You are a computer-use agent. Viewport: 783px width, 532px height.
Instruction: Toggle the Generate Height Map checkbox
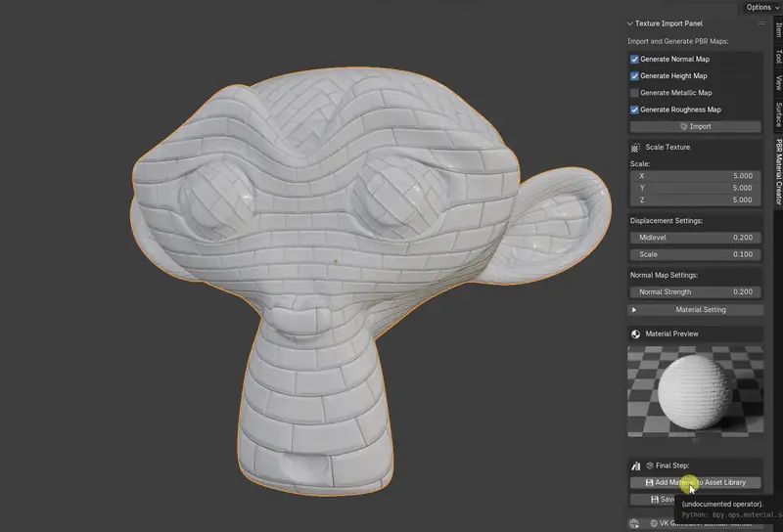click(x=634, y=76)
